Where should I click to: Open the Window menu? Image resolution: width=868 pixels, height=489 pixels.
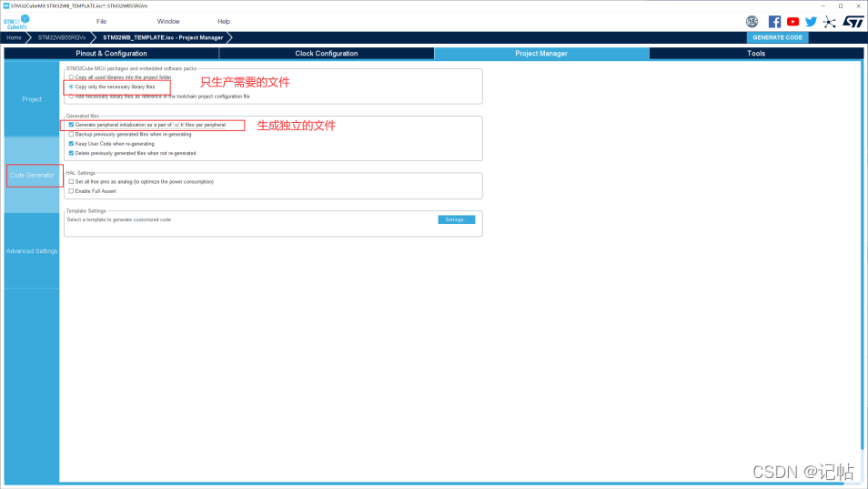(168, 22)
